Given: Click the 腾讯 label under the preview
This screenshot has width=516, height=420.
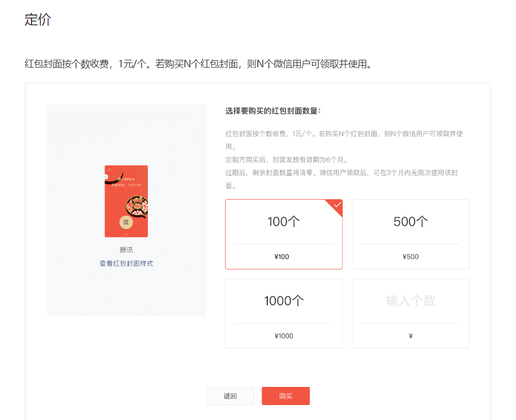Looking at the screenshot, I should 126,250.
